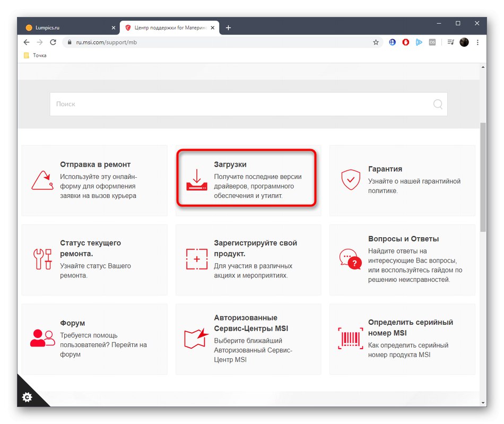Click text "Узнайте статус Вашего ремонта."
Viewport: 504px width, 424px height.
[x=95, y=271]
